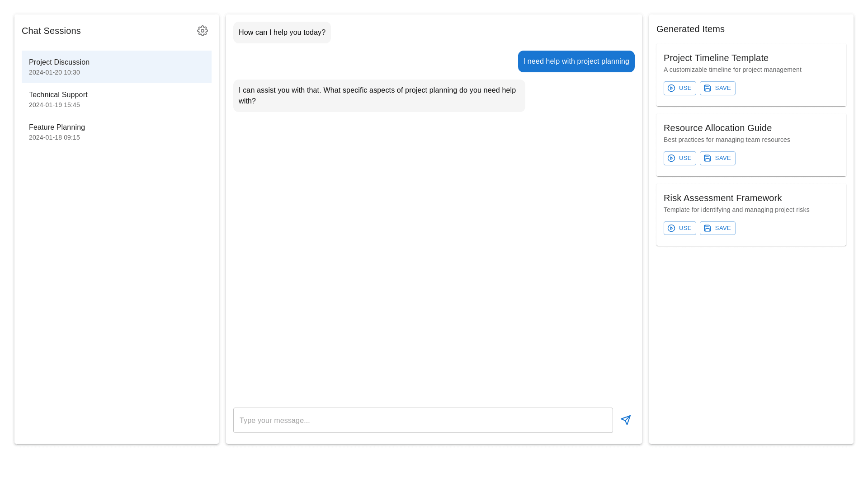
Task: Open the Technical Support chat session
Action: pos(116,99)
